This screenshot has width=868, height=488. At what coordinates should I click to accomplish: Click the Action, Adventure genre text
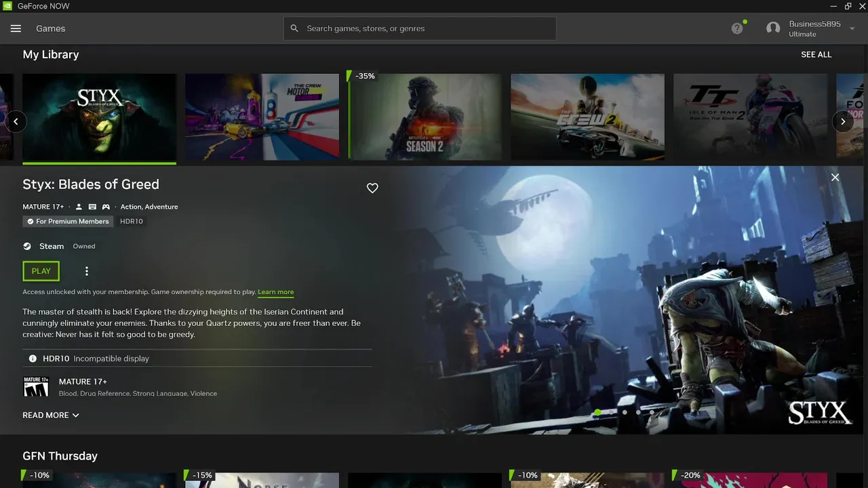(x=149, y=207)
